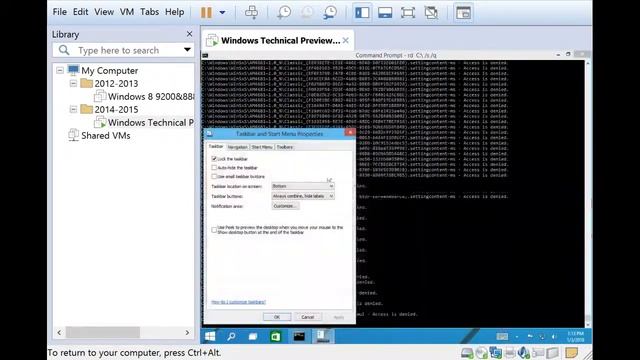This screenshot has width=640, height=360.
Task: Open the Taskbar buttons combine dropdown
Action: [303, 196]
